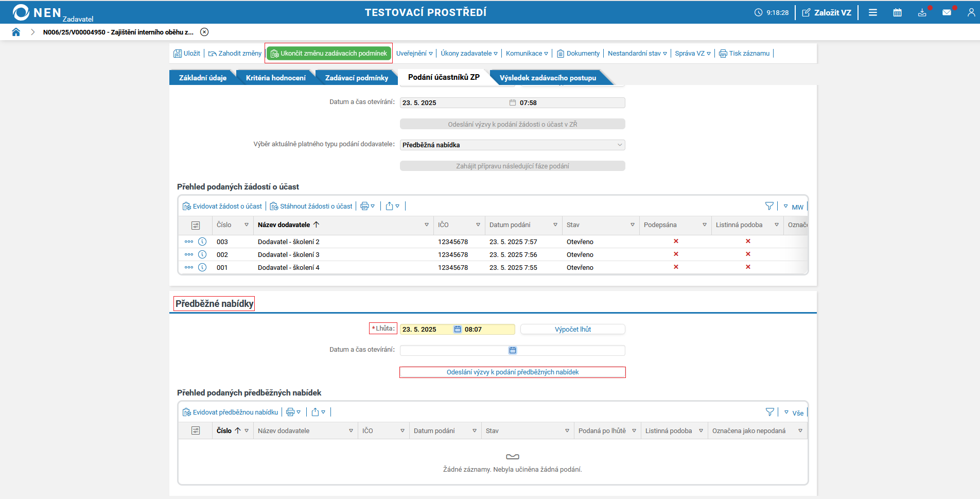
Task: Sort by Název dodavatele in žádostí table
Action: [x=284, y=225]
